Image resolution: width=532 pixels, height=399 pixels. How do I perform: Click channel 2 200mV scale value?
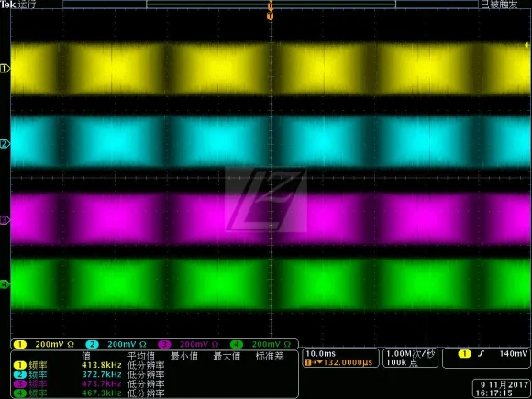122,344
